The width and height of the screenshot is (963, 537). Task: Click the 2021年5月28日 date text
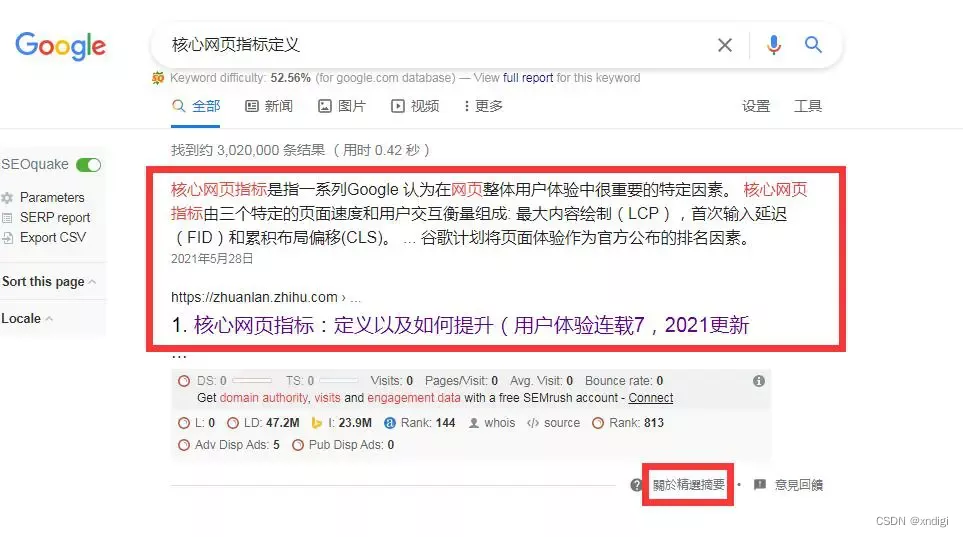coord(212,259)
